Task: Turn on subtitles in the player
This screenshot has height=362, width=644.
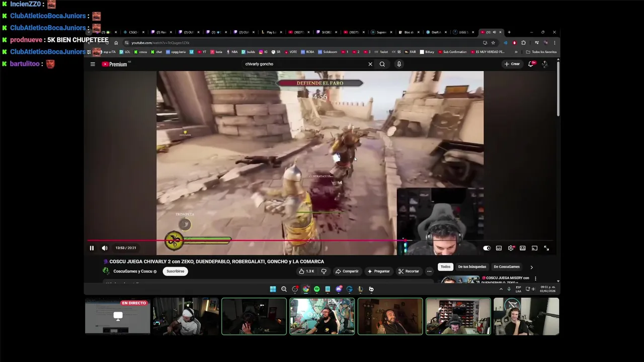Action: [499, 248]
